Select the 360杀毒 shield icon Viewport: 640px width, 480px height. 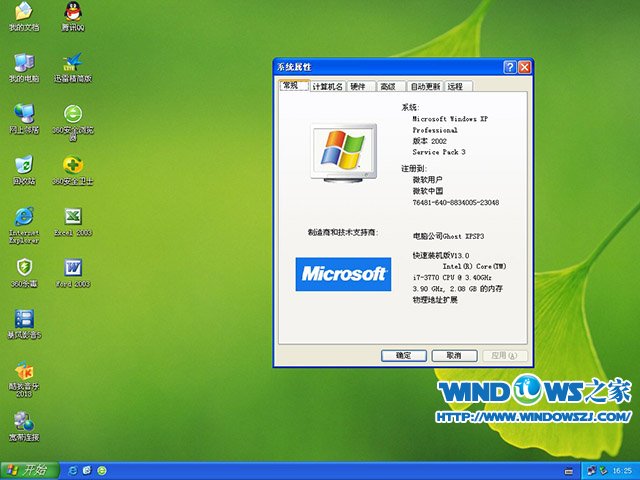24,273
